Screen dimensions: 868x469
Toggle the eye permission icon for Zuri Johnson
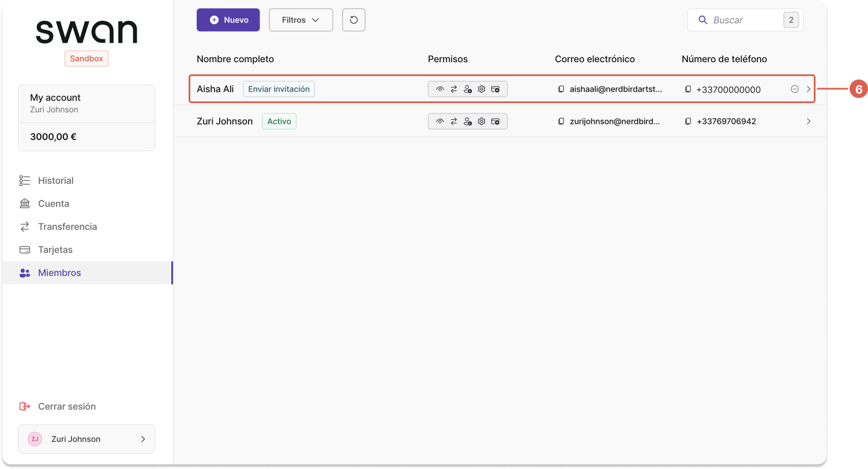(440, 121)
